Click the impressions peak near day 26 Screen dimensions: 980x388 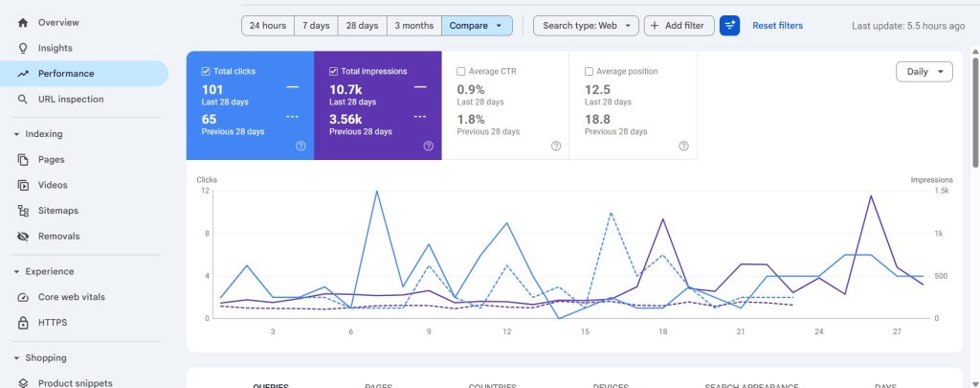click(x=871, y=195)
